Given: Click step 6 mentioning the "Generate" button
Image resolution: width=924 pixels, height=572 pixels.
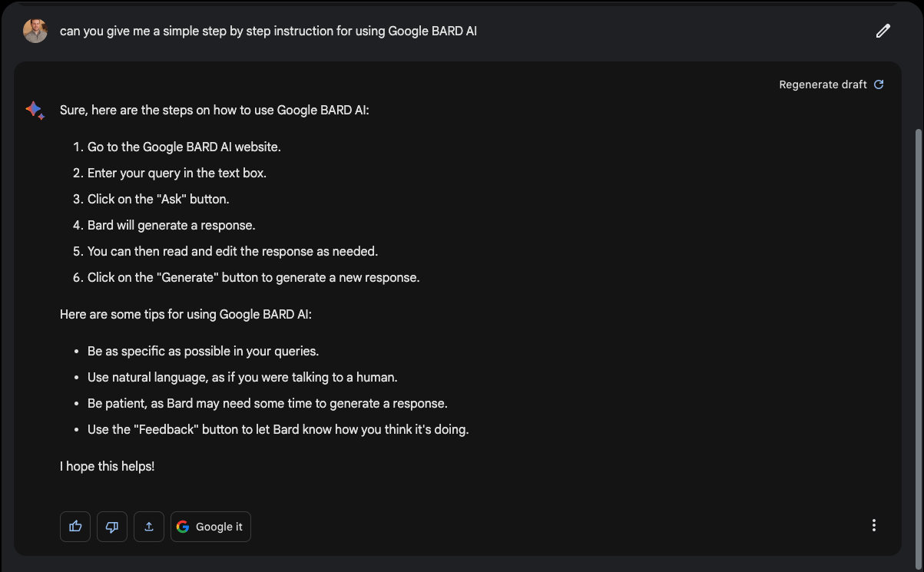Looking at the screenshot, I should point(253,277).
